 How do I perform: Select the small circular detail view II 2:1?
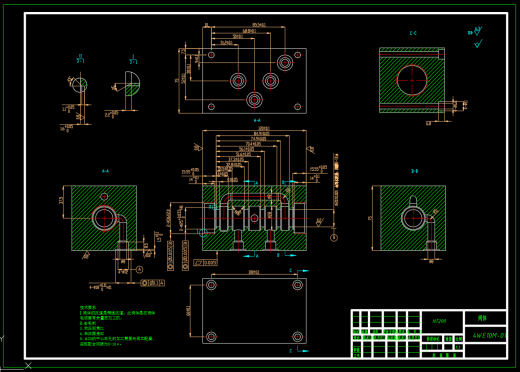pos(80,84)
